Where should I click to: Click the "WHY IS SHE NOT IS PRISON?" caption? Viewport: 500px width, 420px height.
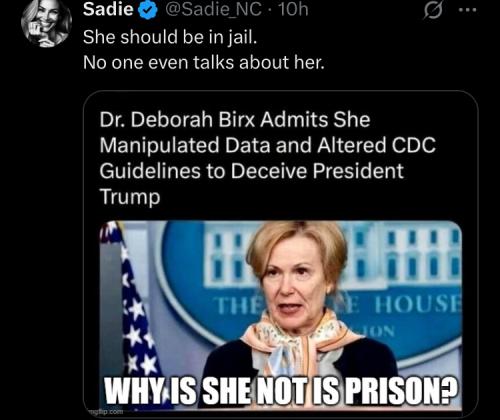coord(281,391)
